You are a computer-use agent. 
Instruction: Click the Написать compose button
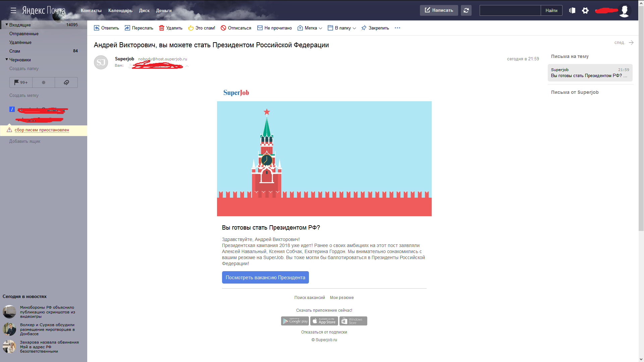click(x=439, y=10)
